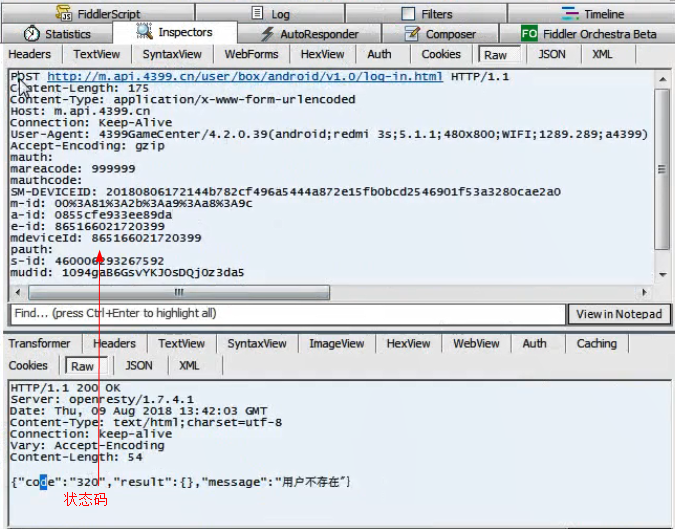This screenshot has height=529, width=675.
Task: Select the request HexView tab
Action: [322, 54]
